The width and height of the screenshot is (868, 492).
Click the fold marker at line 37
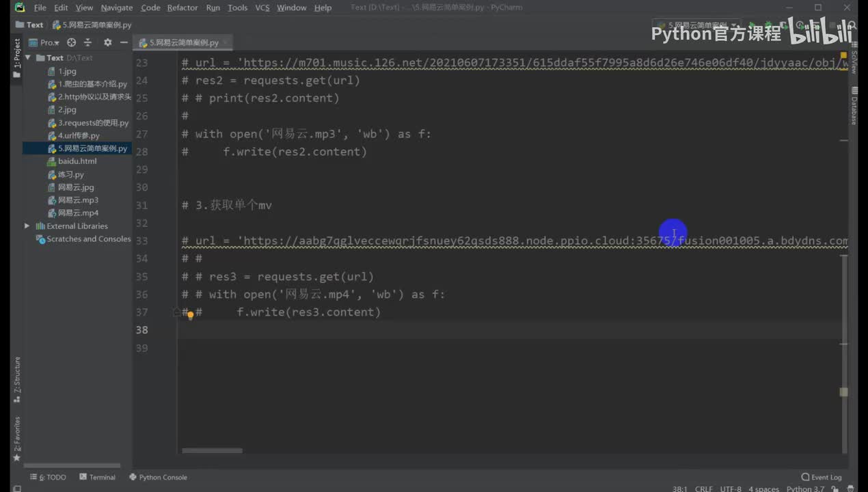coord(176,312)
